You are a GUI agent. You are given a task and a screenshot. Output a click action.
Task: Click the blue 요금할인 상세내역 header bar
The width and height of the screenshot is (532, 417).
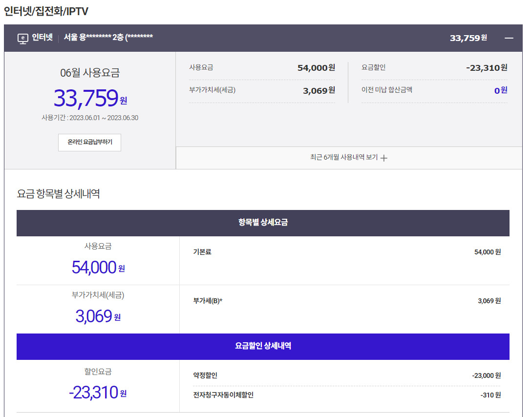[263, 346]
